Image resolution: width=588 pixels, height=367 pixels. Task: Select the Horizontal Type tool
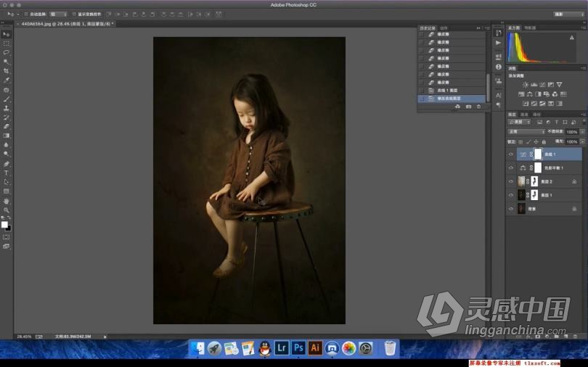(x=6, y=173)
